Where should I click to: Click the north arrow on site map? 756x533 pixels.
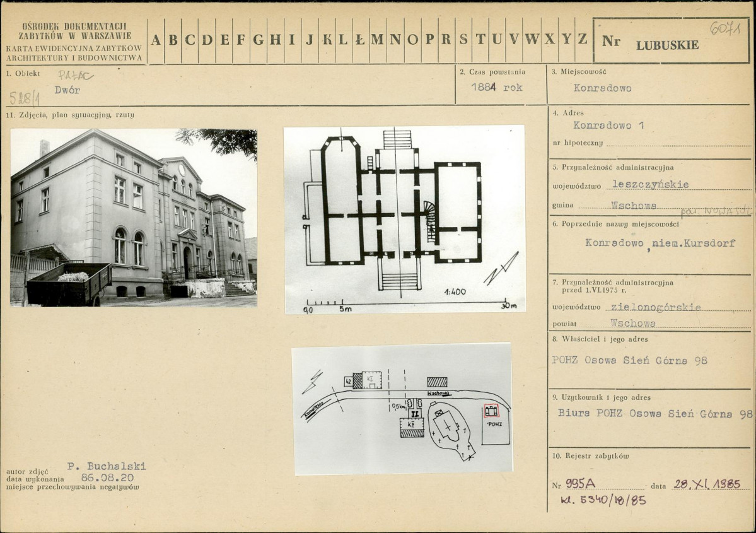pyautogui.click(x=313, y=381)
